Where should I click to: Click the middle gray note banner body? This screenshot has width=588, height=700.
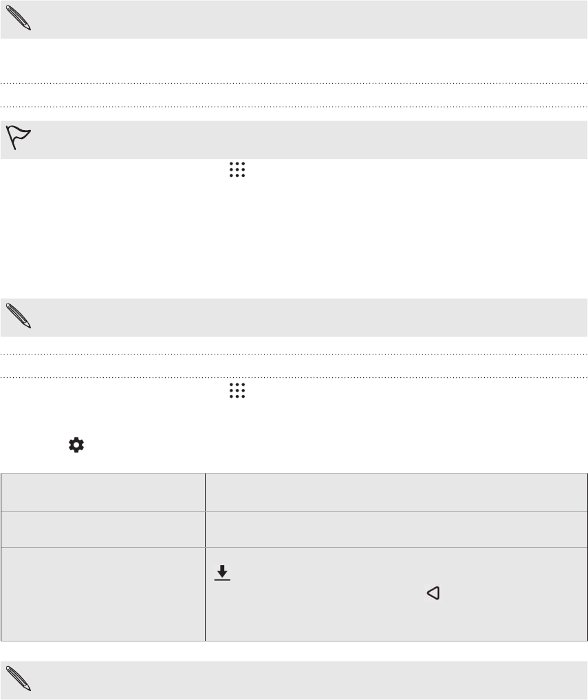[294, 317]
